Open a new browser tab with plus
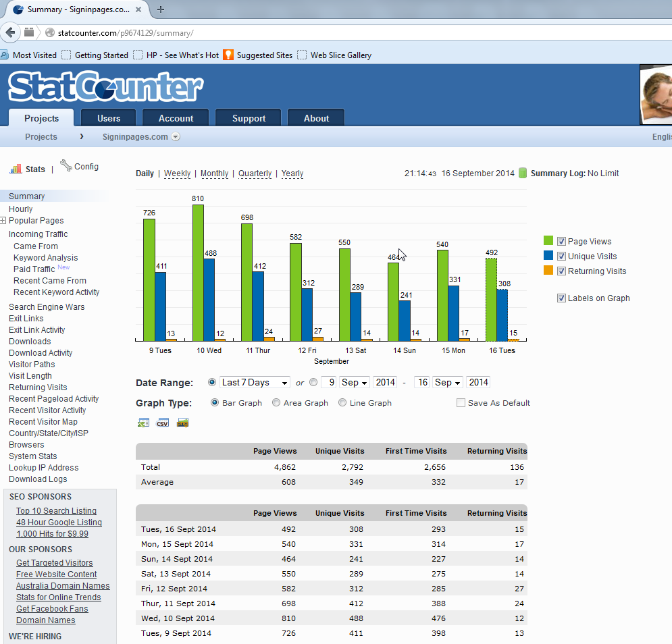 click(x=161, y=9)
